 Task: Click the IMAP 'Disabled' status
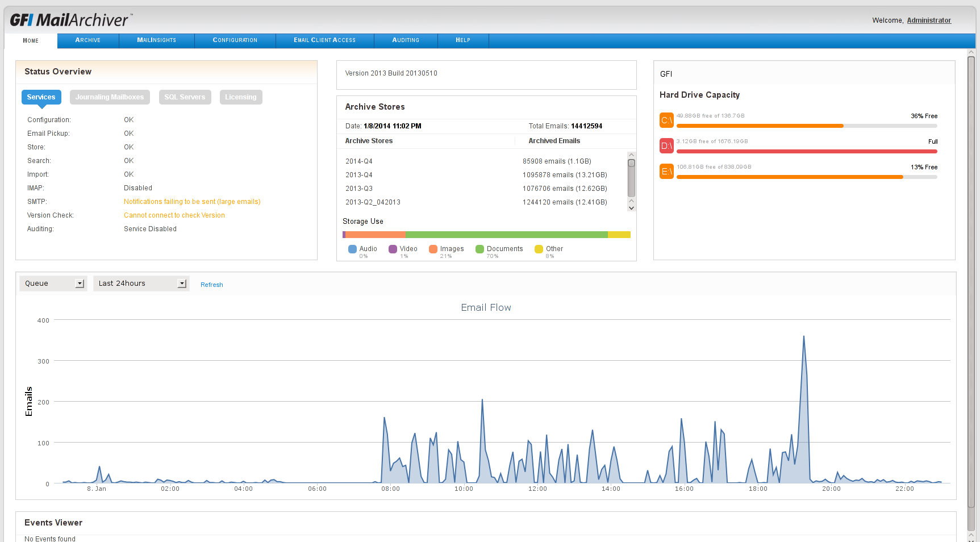[138, 188]
